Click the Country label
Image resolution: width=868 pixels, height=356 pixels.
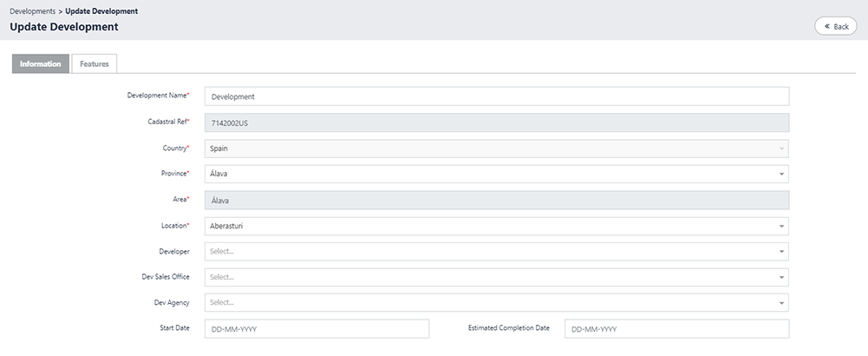click(176, 148)
